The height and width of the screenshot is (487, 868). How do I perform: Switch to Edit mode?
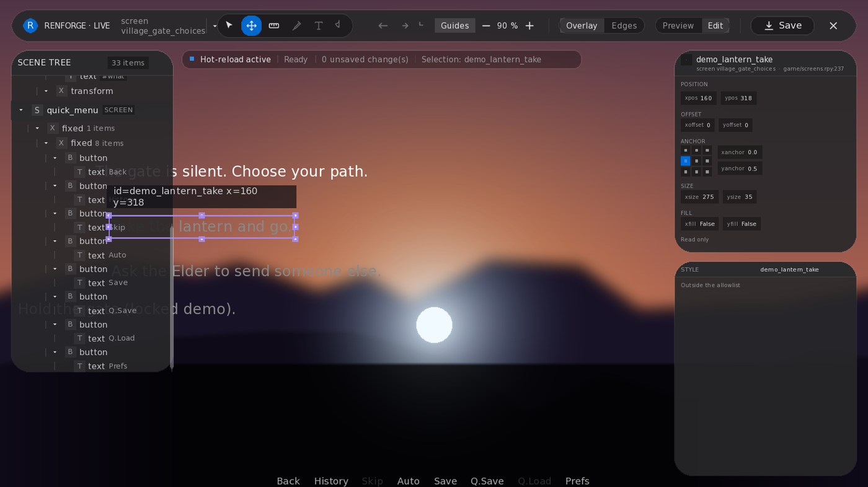(715, 25)
